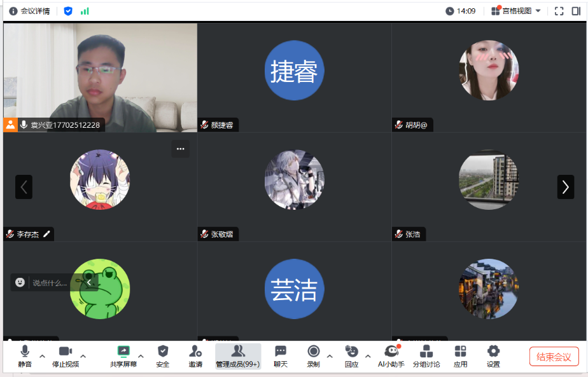Open 管理成员 participants panel

coord(237,352)
